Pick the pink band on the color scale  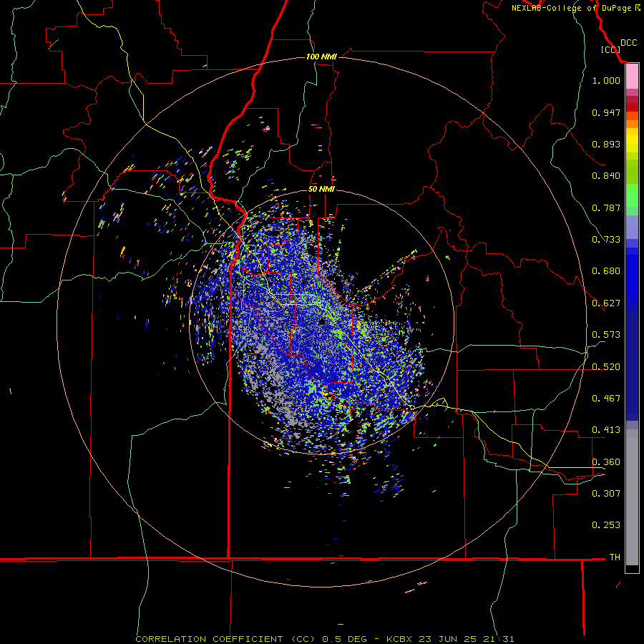[x=632, y=77]
